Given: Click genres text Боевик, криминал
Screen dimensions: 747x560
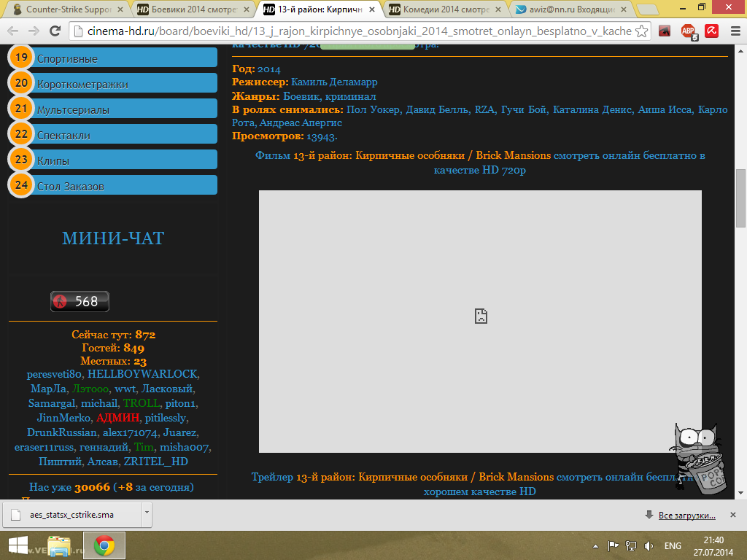Looking at the screenshot, I should coord(329,97).
